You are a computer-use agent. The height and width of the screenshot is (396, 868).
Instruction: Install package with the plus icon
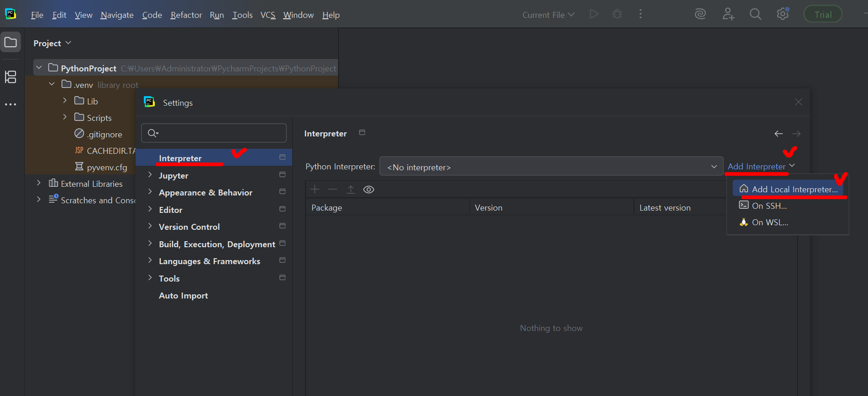coord(315,190)
